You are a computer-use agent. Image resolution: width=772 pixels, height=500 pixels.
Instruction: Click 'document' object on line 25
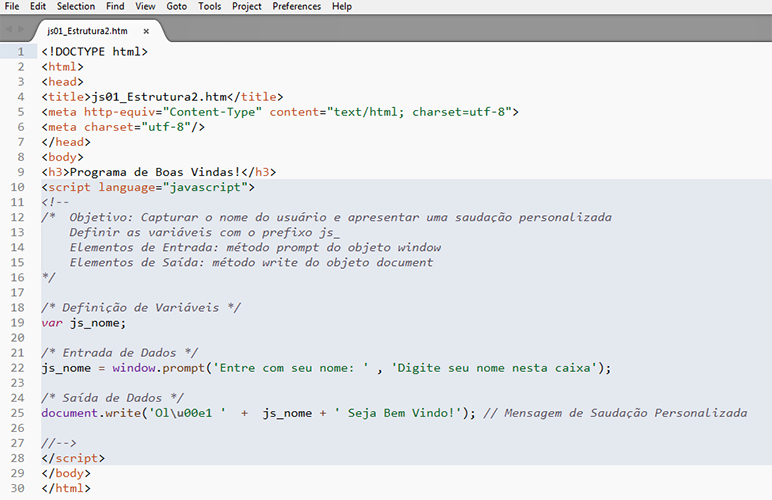(x=69, y=413)
